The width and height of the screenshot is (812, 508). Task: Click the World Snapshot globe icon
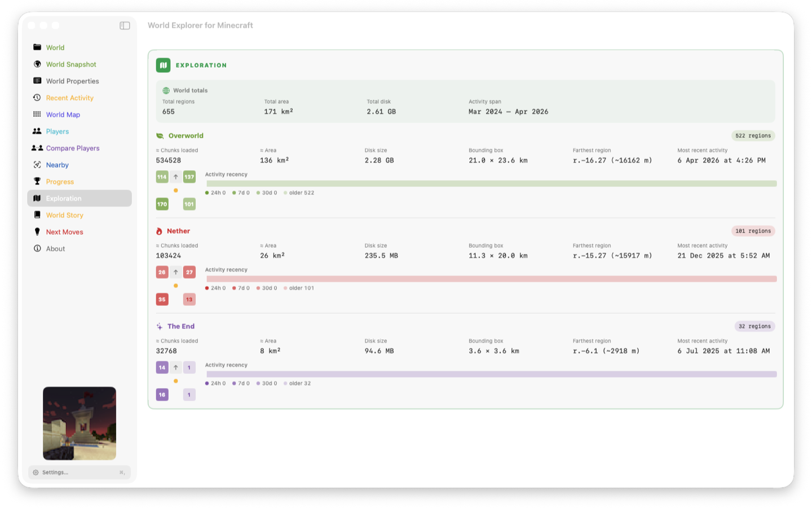point(37,64)
